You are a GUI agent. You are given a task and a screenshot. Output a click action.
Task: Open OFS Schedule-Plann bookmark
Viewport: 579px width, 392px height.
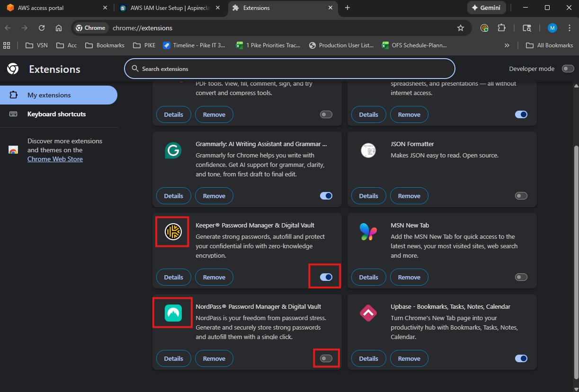414,45
